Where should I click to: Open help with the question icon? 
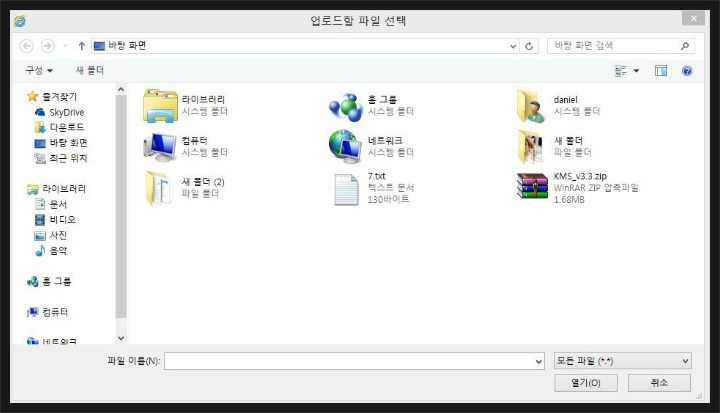click(687, 71)
